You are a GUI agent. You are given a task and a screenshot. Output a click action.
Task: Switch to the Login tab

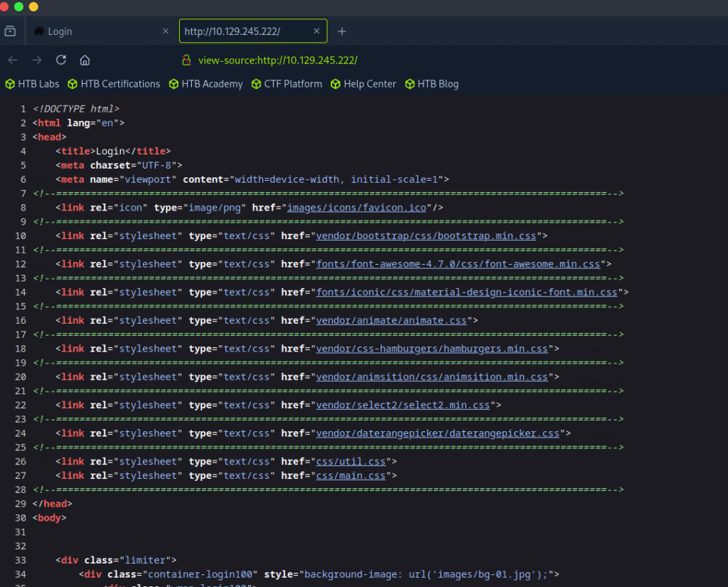[92, 31]
